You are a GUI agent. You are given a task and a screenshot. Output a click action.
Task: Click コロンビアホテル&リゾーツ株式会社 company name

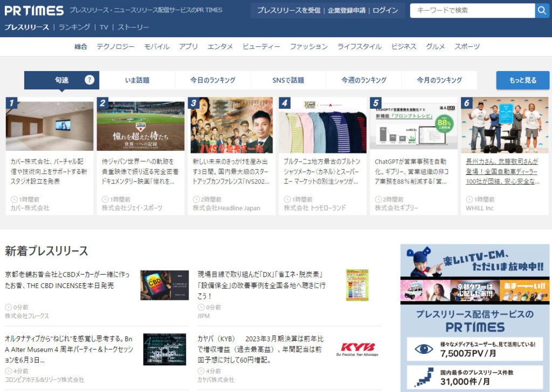click(44, 380)
